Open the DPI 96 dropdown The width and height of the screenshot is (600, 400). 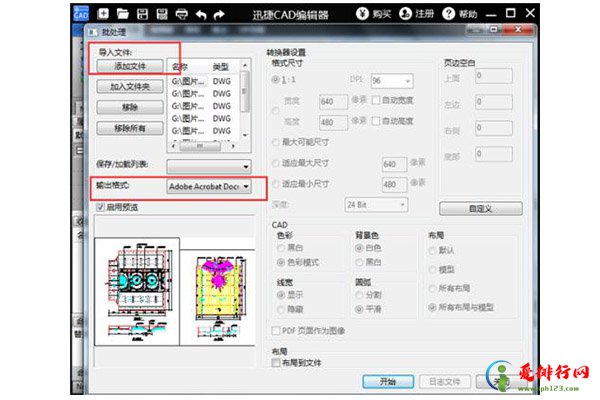392,81
